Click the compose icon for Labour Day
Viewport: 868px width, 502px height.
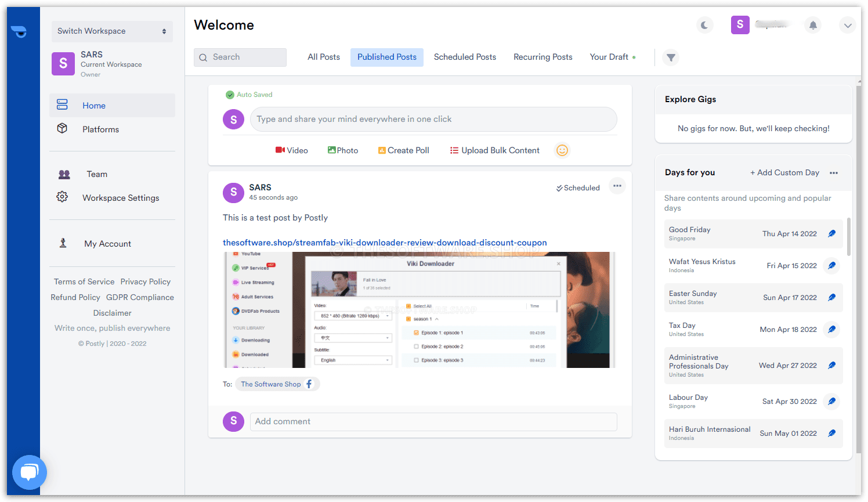(x=831, y=402)
